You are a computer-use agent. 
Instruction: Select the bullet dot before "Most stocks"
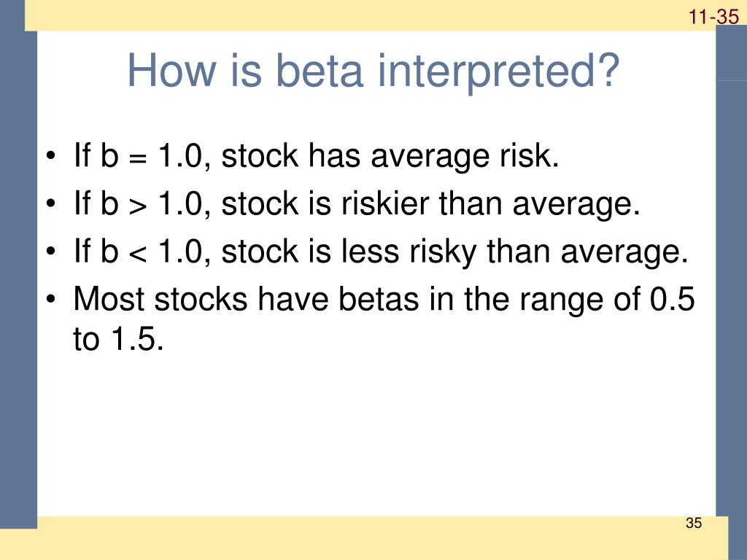(x=51, y=300)
